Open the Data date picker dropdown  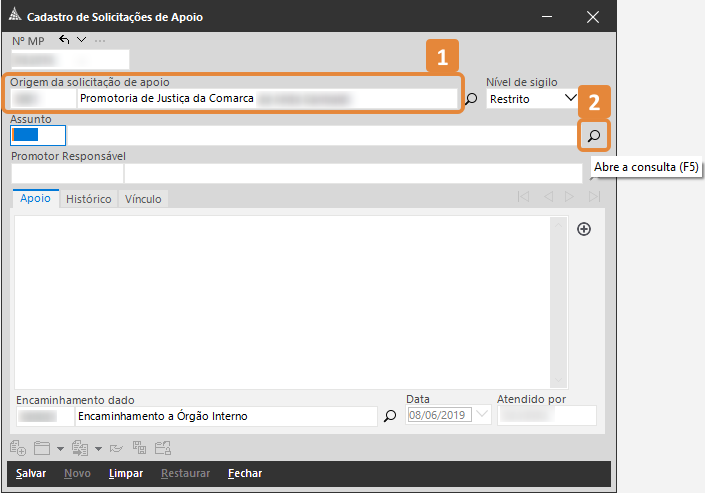pyautogui.click(x=484, y=415)
